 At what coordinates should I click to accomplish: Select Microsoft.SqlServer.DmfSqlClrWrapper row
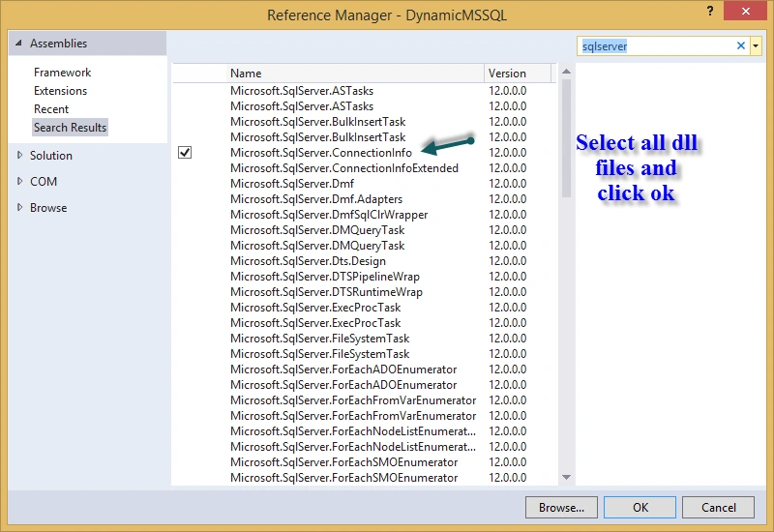point(365,214)
